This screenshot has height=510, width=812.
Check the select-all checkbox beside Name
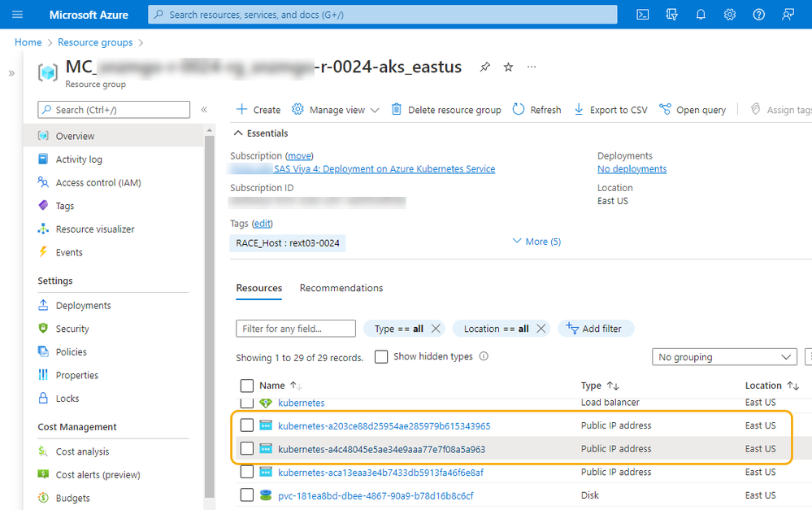pyautogui.click(x=247, y=386)
